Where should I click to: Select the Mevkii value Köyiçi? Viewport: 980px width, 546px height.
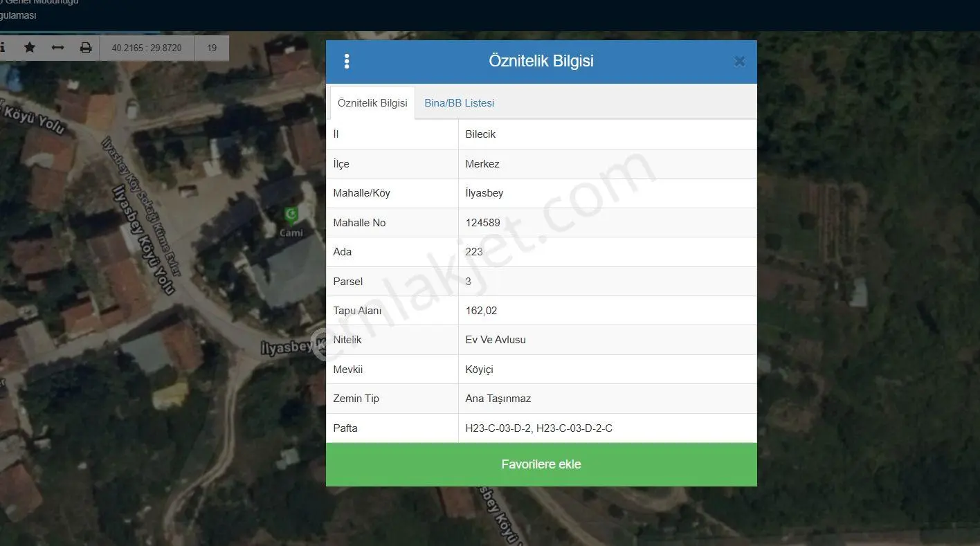click(480, 370)
